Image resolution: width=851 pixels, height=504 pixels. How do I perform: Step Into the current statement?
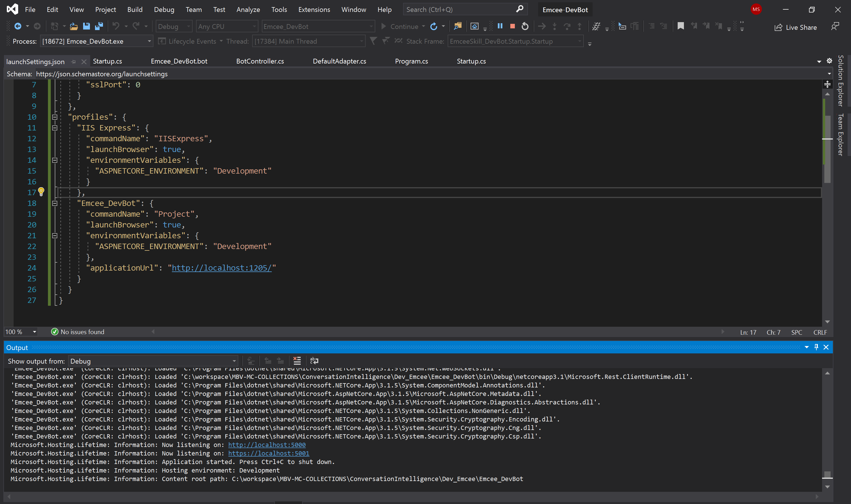point(555,26)
